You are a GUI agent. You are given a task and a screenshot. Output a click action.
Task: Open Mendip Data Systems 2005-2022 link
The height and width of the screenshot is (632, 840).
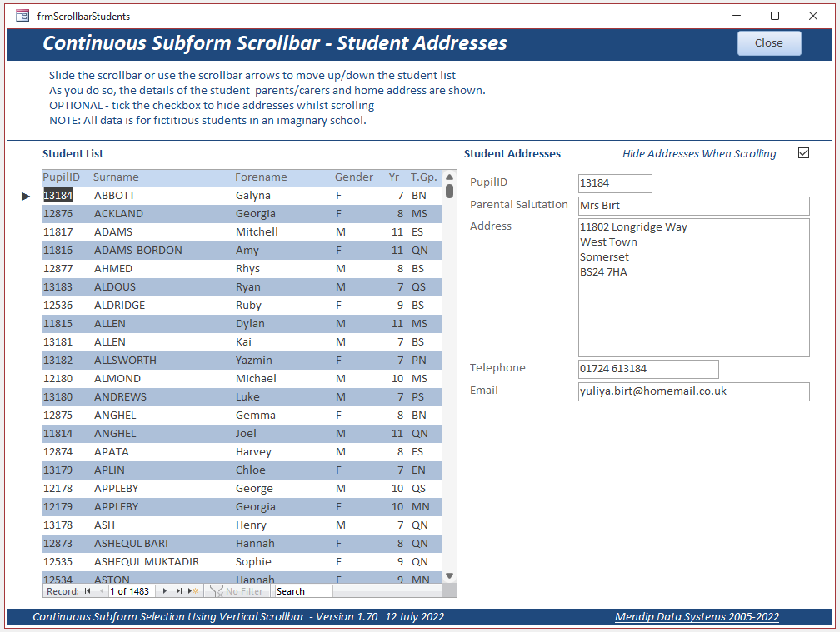[x=697, y=616]
